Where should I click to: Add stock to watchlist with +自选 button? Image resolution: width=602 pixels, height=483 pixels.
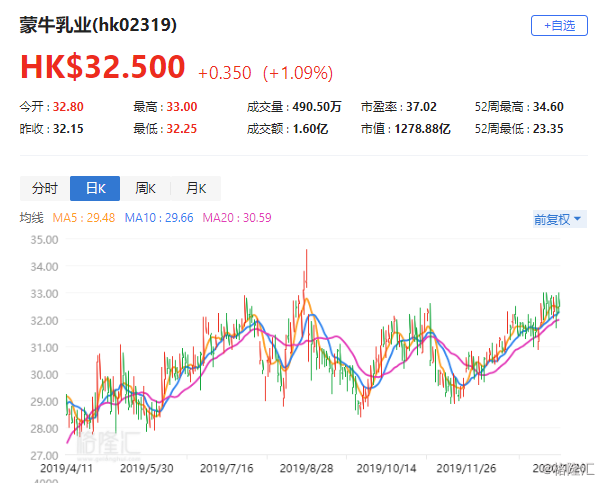pos(559,26)
